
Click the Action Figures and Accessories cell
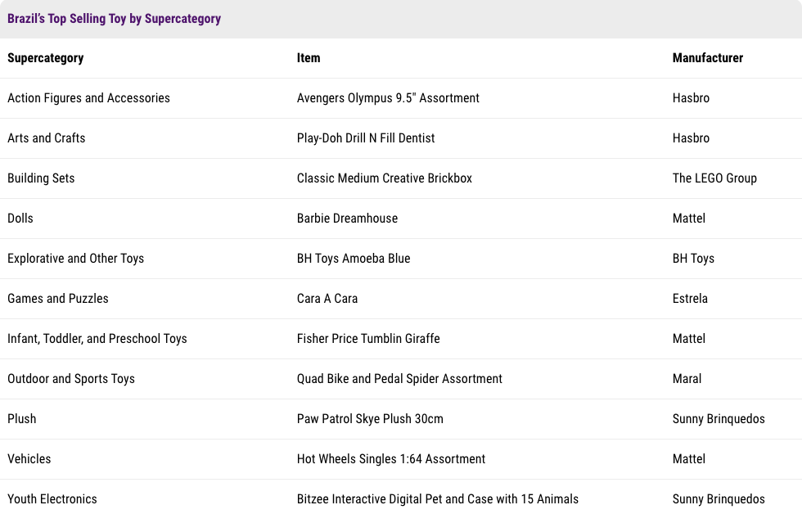tap(88, 97)
